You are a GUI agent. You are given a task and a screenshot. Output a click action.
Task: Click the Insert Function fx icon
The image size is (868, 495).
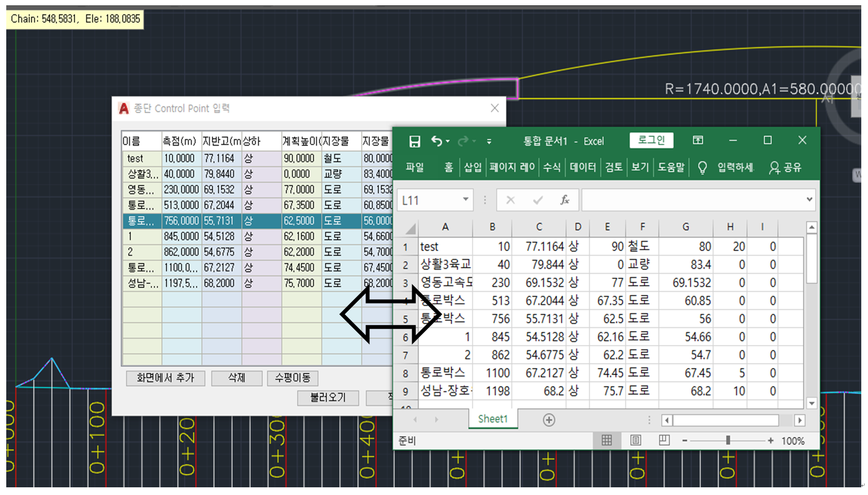[x=565, y=200]
